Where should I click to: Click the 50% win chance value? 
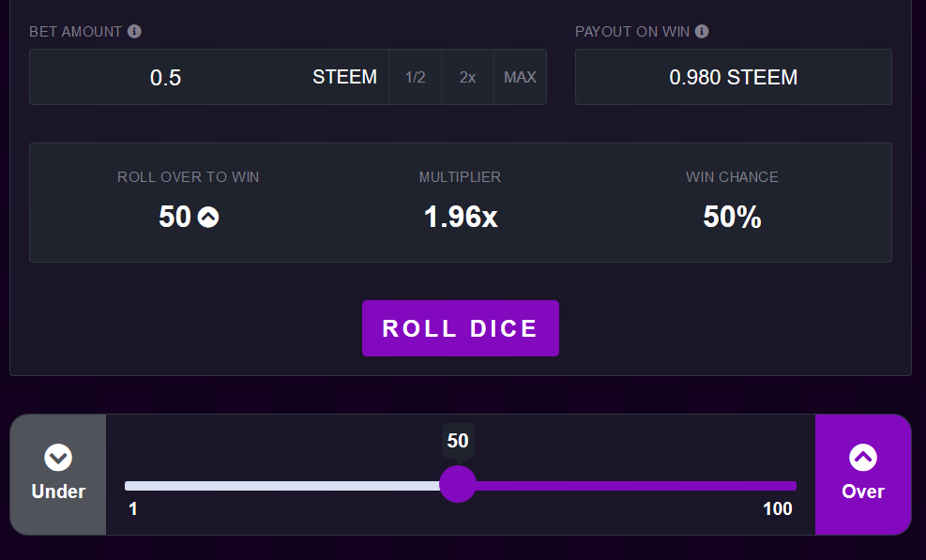tap(732, 218)
